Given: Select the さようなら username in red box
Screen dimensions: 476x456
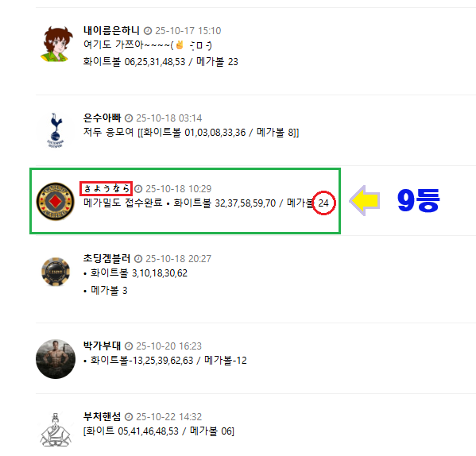Looking at the screenshot, I should click(106, 188).
